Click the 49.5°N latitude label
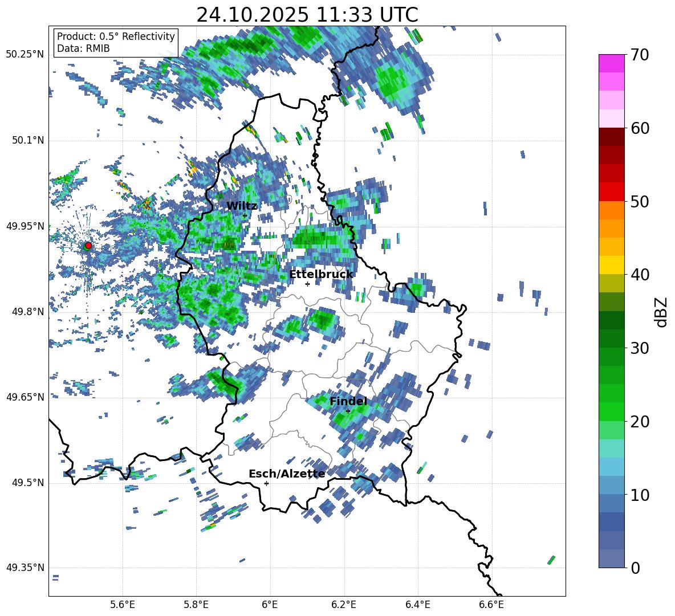Image resolution: width=675 pixels, height=616 pixels. click(28, 483)
